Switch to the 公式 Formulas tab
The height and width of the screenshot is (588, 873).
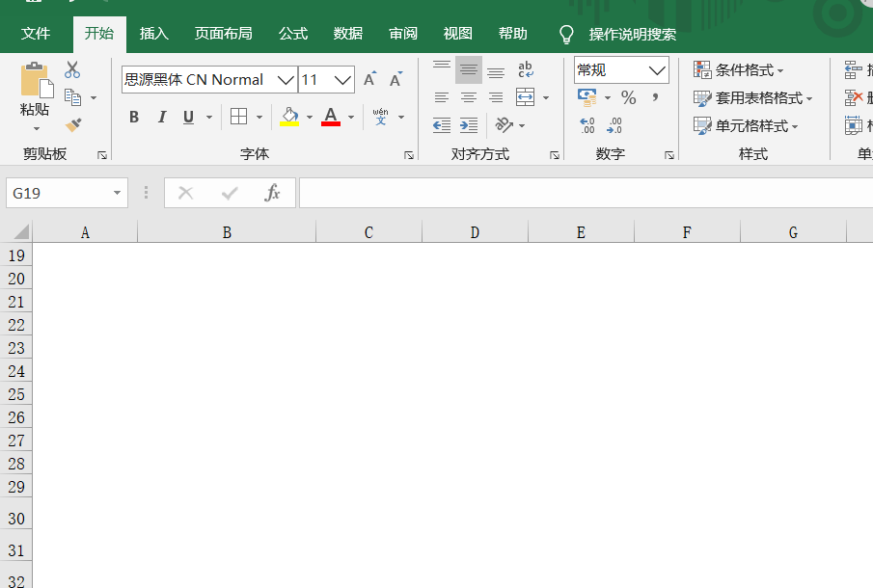293,34
